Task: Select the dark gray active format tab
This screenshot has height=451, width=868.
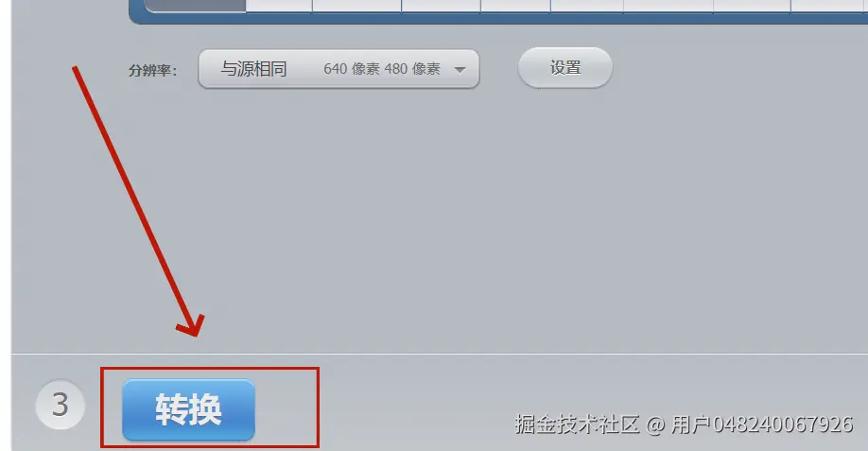Action: click(x=196, y=6)
